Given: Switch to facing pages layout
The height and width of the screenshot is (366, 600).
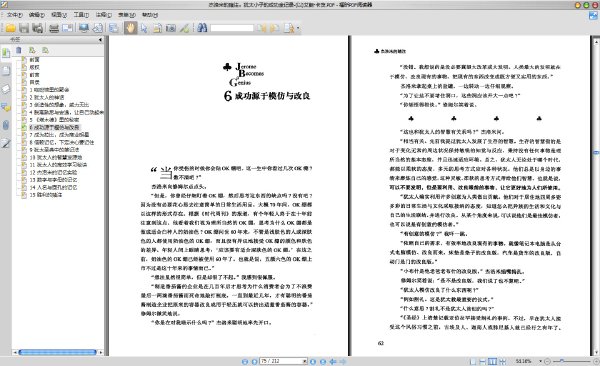Looking at the screenshot, I should click(492, 361).
